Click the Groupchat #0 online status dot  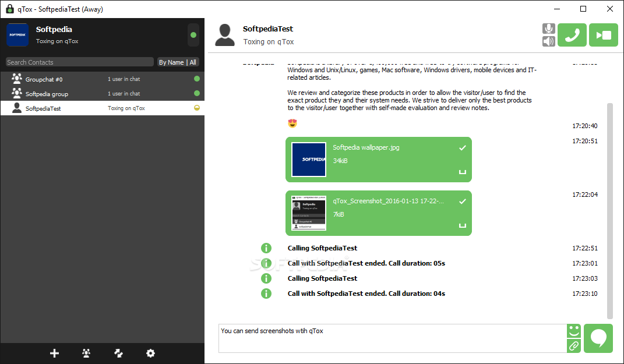196,79
